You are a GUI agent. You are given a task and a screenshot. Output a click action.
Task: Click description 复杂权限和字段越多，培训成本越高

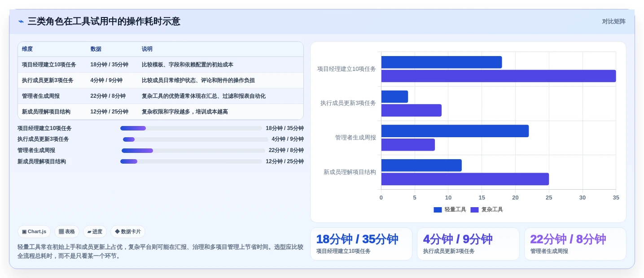coord(185,112)
